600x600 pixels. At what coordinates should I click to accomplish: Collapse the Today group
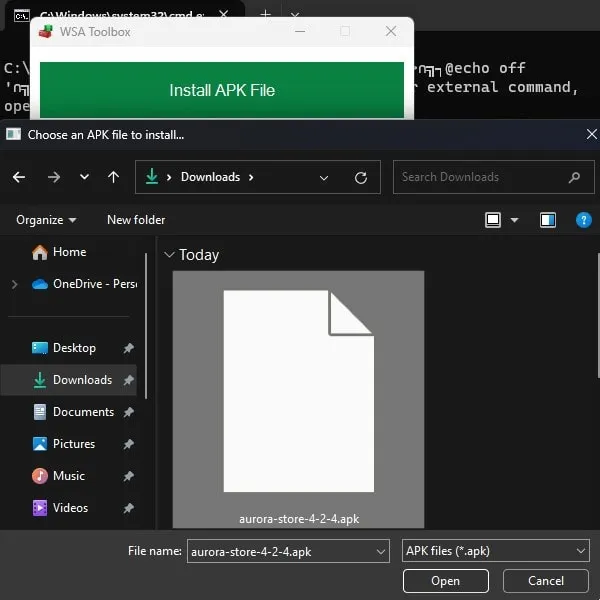pos(169,255)
